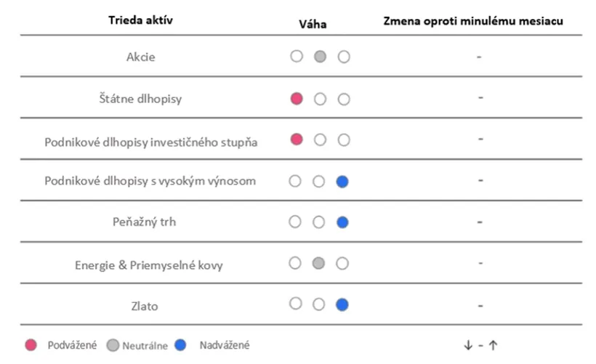Screen dimensions: 596x364
Task: Click the empty overweight circle in the Akcie row
Action: 344,57
